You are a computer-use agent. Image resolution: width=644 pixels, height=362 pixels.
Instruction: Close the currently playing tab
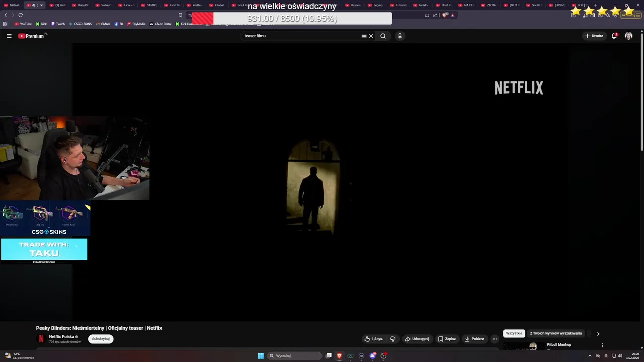41,5
